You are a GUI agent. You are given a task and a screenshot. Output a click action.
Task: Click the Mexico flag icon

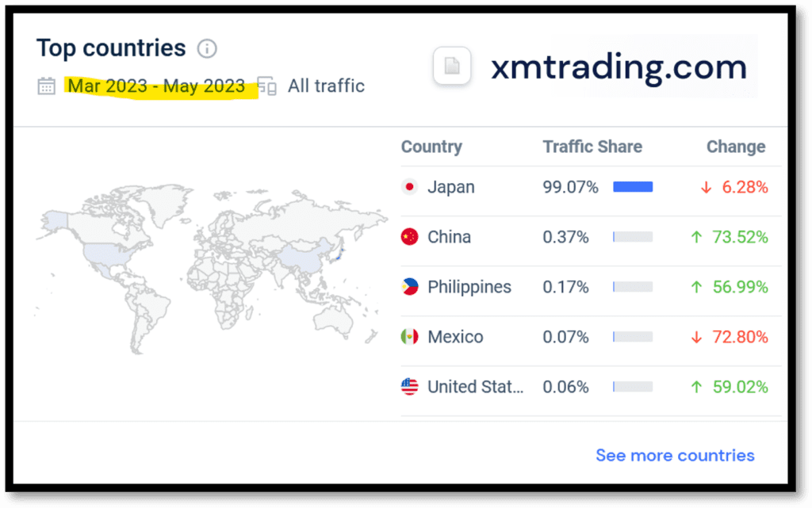pyautogui.click(x=409, y=337)
